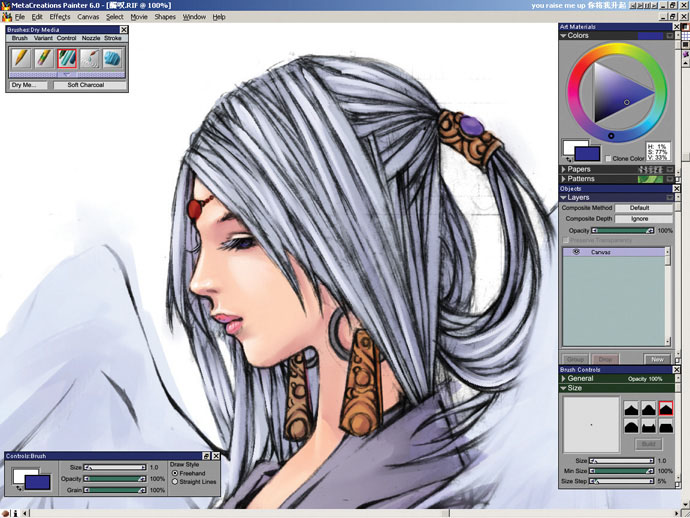
Task: Open the File menu
Action: coord(20,17)
